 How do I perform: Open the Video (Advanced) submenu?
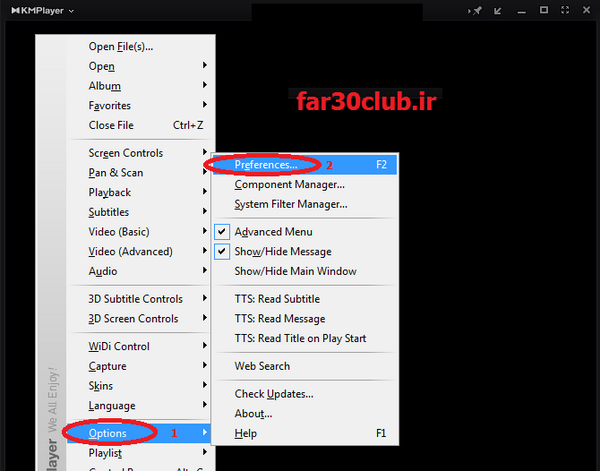pyautogui.click(x=140, y=251)
